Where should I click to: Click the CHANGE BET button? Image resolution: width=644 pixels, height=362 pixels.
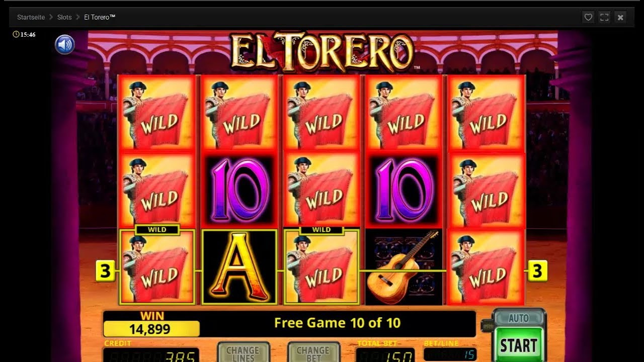point(313,352)
